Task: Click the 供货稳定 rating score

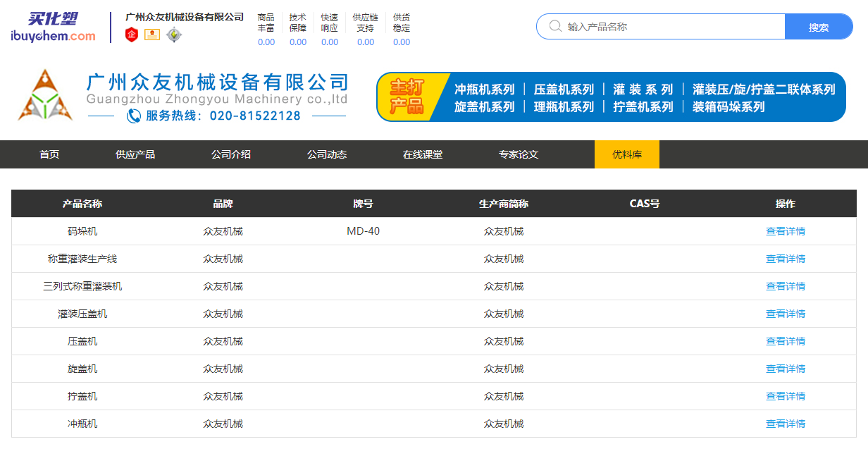Action: pyautogui.click(x=402, y=42)
